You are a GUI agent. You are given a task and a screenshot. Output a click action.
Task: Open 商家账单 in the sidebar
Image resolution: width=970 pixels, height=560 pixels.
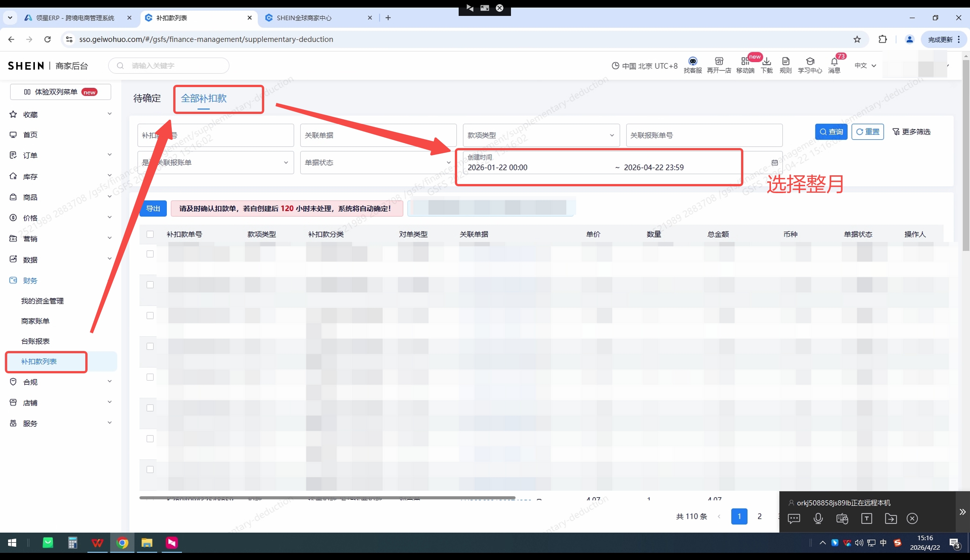tap(35, 321)
